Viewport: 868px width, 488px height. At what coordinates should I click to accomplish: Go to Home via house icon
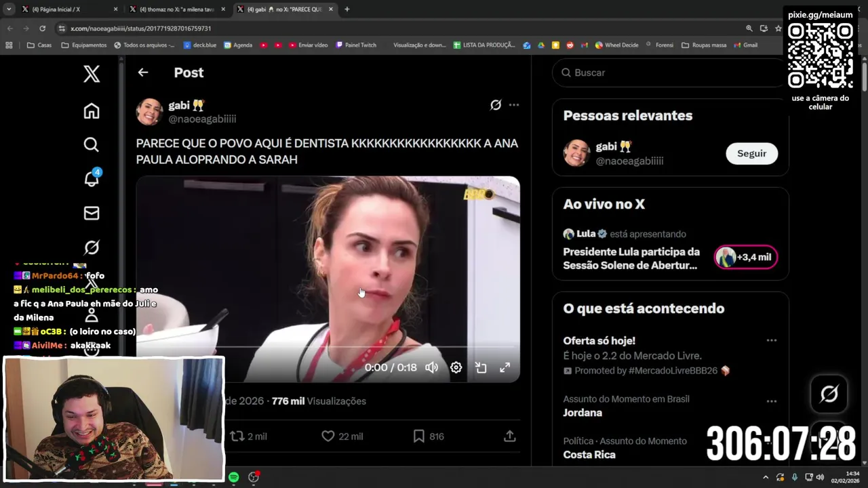[92, 111]
